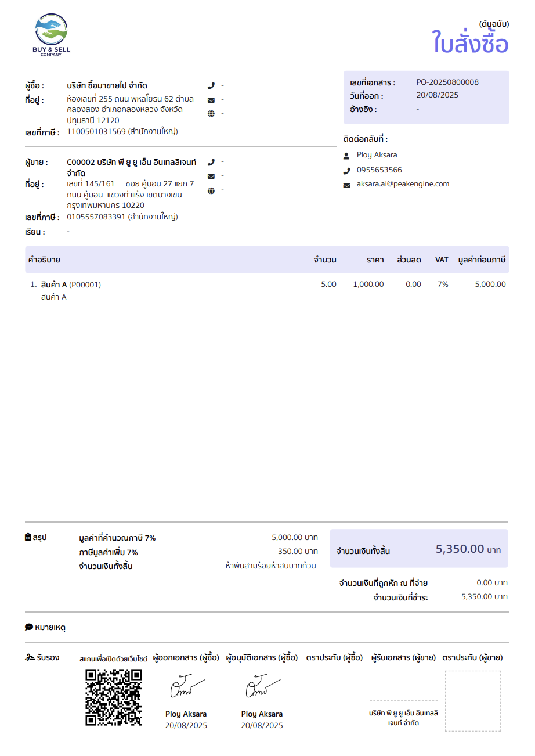Click the issue date 20/08/2025 in header box
Image resolution: width=535 pixels, height=756 pixels.
[x=438, y=95]
